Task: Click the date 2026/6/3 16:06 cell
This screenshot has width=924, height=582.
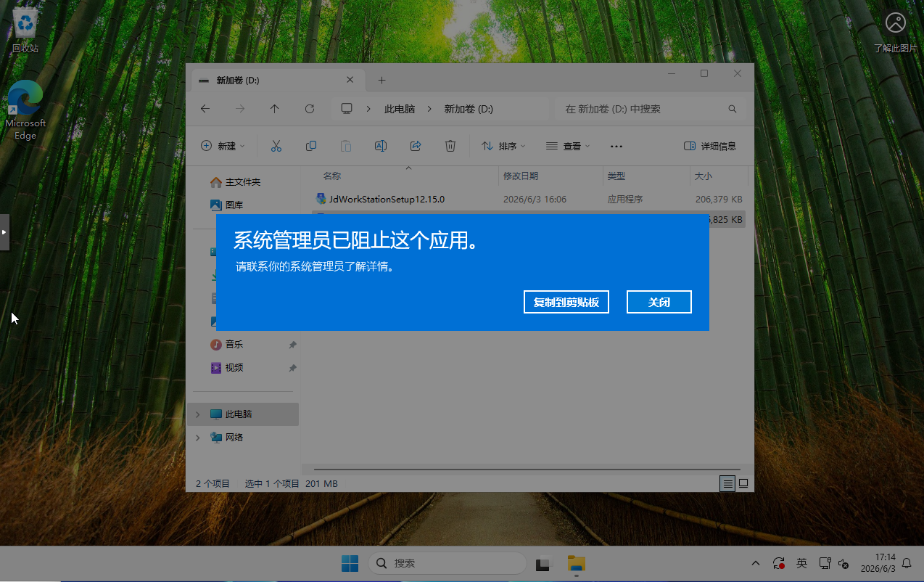Action: pos(535,199)
